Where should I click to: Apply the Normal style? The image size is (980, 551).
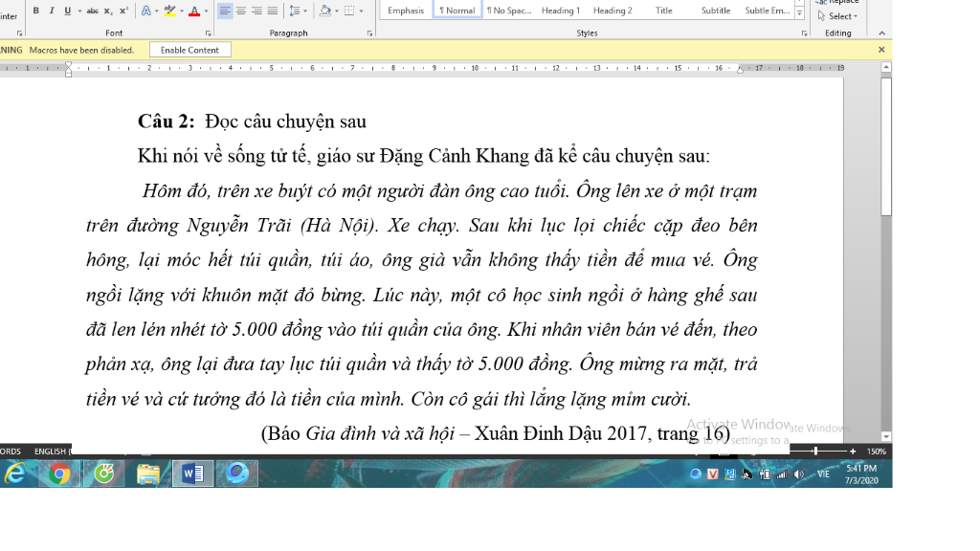[457, 11]
